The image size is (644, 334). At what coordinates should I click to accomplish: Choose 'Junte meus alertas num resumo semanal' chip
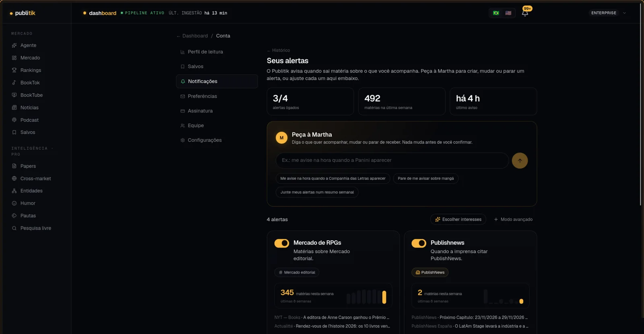pyautogui.click(x=317, y=192)
